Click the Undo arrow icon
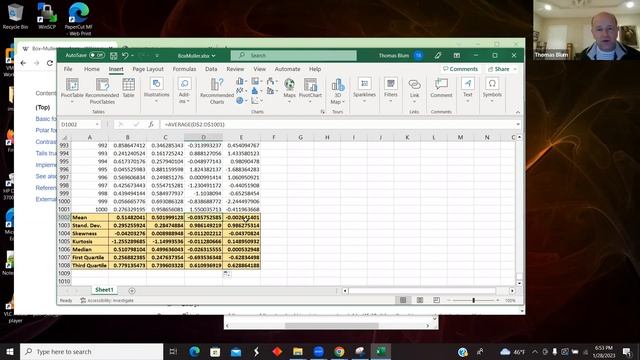 [125, 56]
